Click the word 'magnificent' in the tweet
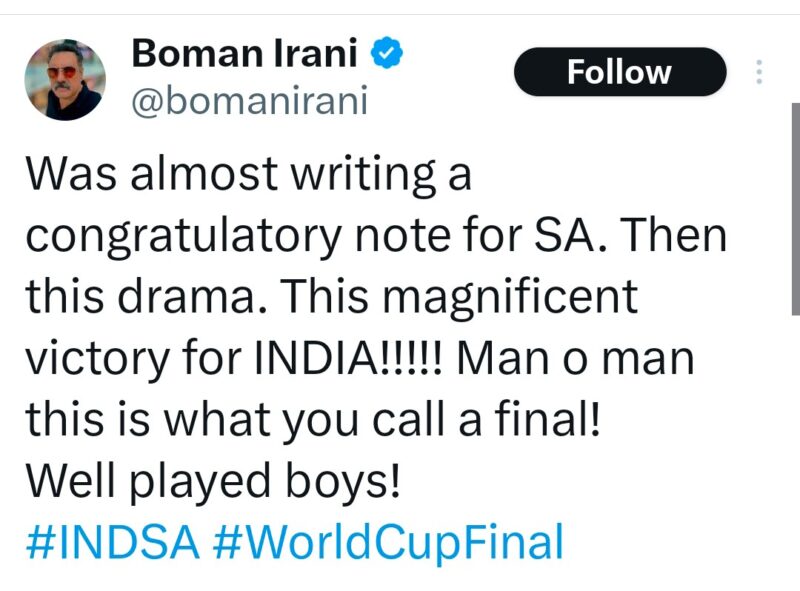 [510, 299]
